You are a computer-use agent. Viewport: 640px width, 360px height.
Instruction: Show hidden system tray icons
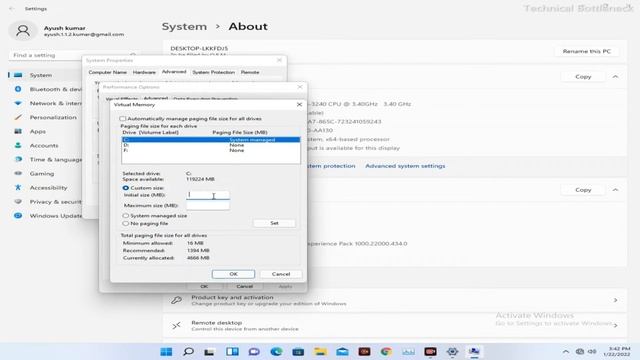point(566,351)
